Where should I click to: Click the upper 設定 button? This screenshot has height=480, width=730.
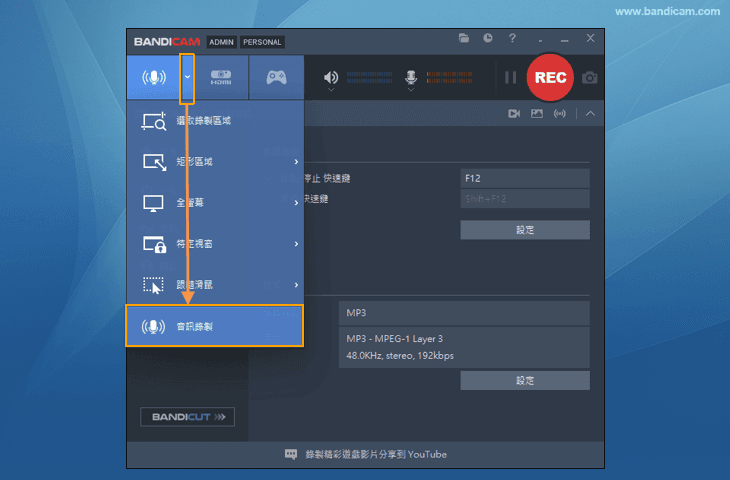click(525, 230)
